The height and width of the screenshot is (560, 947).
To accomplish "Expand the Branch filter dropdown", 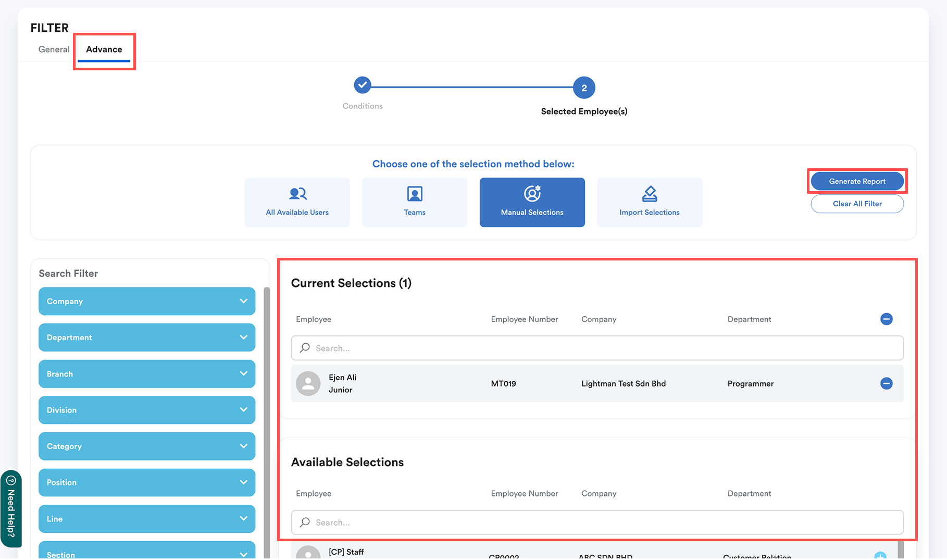I will click(x=147, y=374).
